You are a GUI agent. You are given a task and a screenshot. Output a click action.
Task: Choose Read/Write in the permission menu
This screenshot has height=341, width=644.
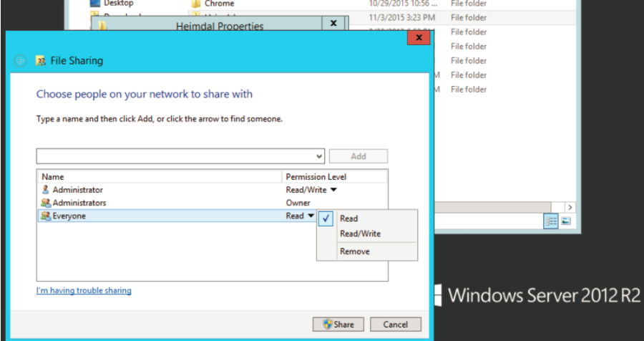[367, 234]
